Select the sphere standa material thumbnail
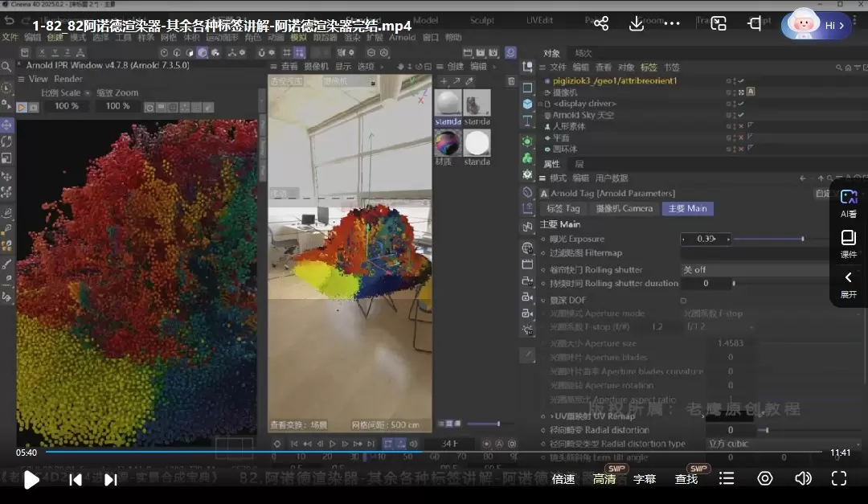868x504 pixels. point(448,103)
